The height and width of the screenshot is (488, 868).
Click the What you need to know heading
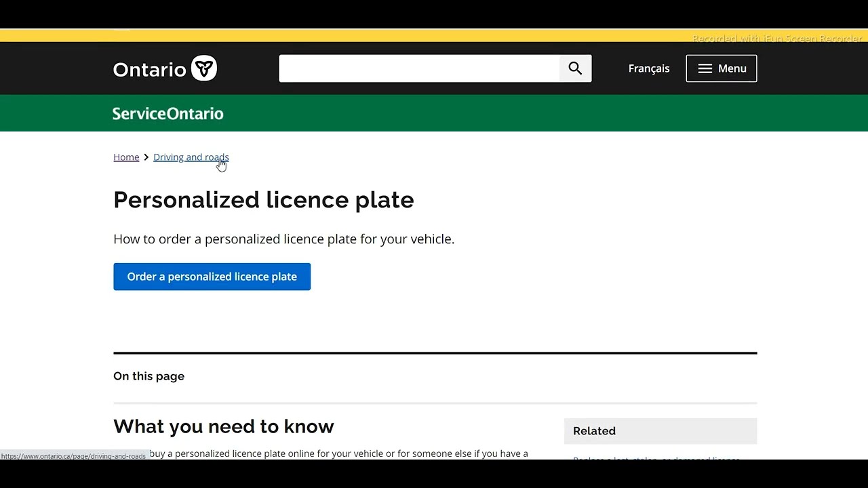(x=224, y=426)
